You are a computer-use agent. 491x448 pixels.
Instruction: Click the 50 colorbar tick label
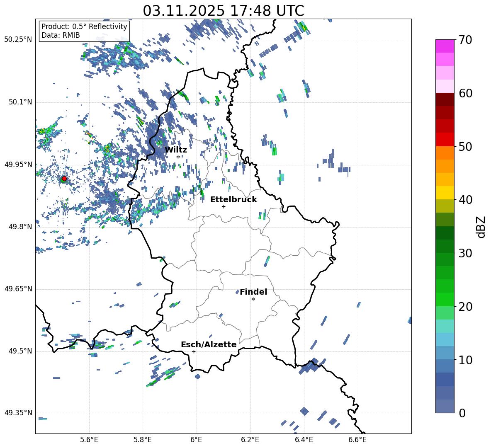pyautogui.click(x=465, y=147)
